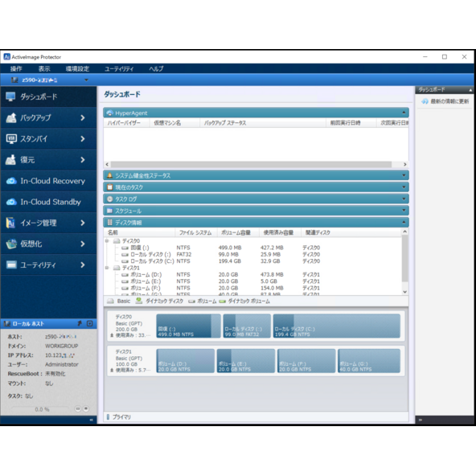Screen dimensions: 476x476
Task: Collapse the ディスク0 tree node
Action: 107,240
